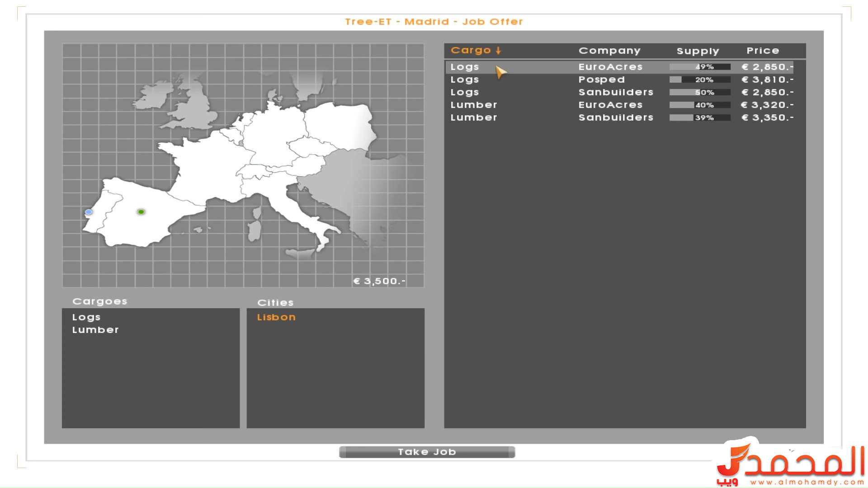Sort job list by Cargo column

pyautogui.click(x=471, y=51)
